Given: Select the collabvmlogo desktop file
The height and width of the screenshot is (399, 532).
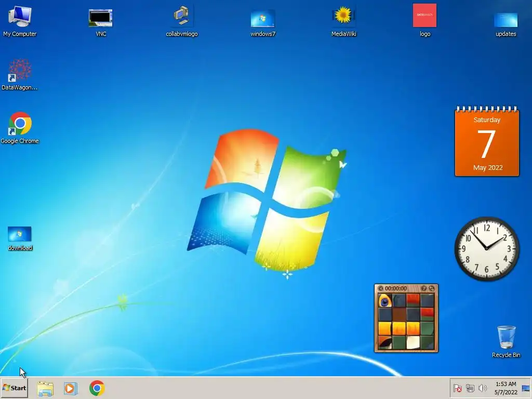Looking at the screenshot, I should [x=181, y=20].
